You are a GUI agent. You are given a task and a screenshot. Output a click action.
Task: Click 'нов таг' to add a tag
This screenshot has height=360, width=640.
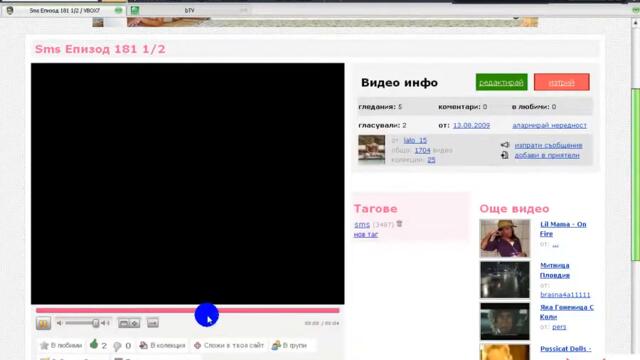point(366,235)
